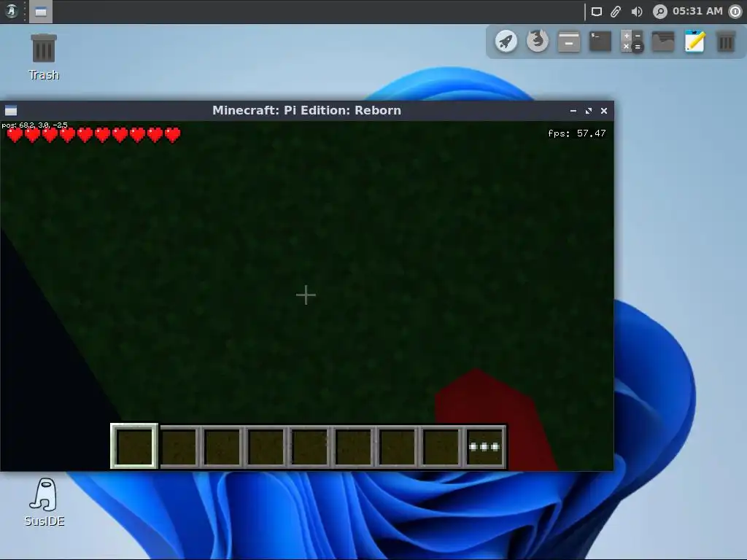Open the system monitor dock icon
The height and width of the screenshot is (560, 747).
tap(663, 42)
